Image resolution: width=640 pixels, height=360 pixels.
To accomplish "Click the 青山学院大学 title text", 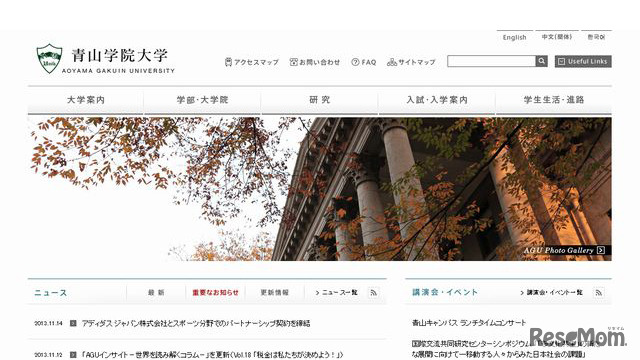I will coord(120,56).
